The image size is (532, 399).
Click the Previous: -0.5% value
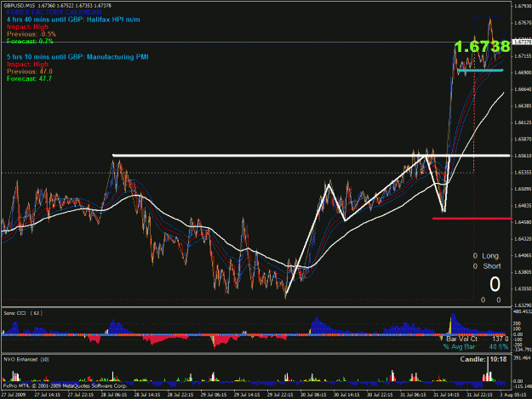click(31, 34)
